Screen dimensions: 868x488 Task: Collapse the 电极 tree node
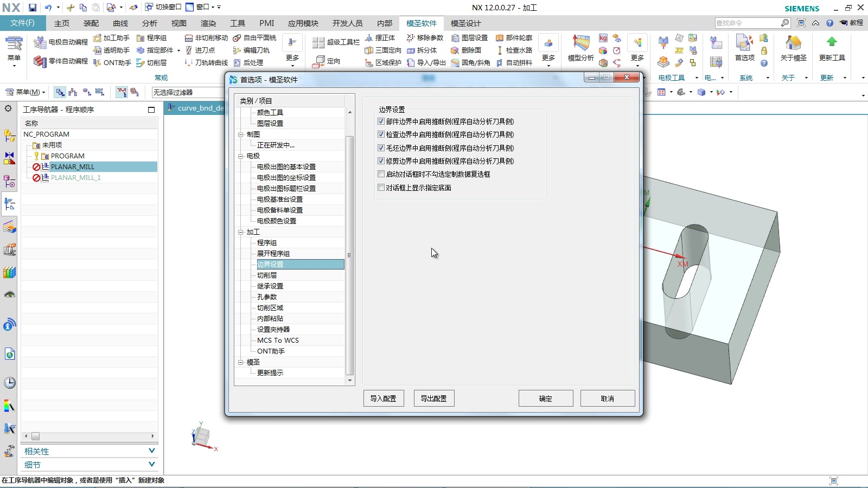[x=241, y=156]
